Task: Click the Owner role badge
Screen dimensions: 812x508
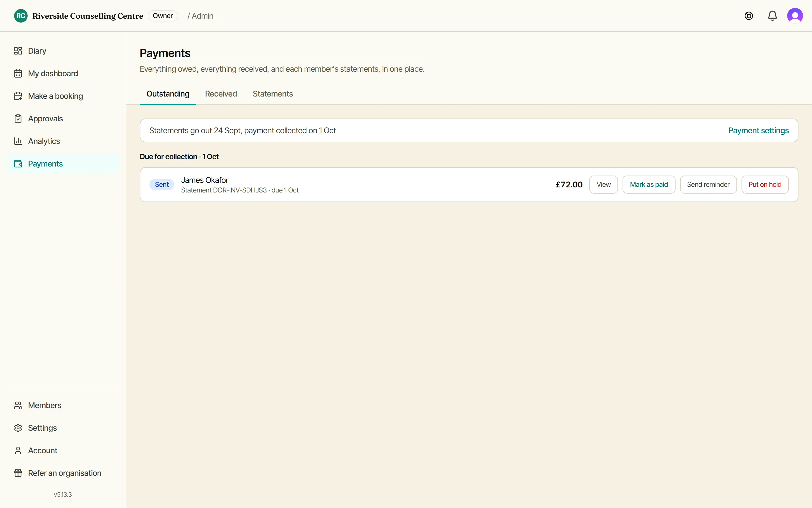Action: point(163,16)
